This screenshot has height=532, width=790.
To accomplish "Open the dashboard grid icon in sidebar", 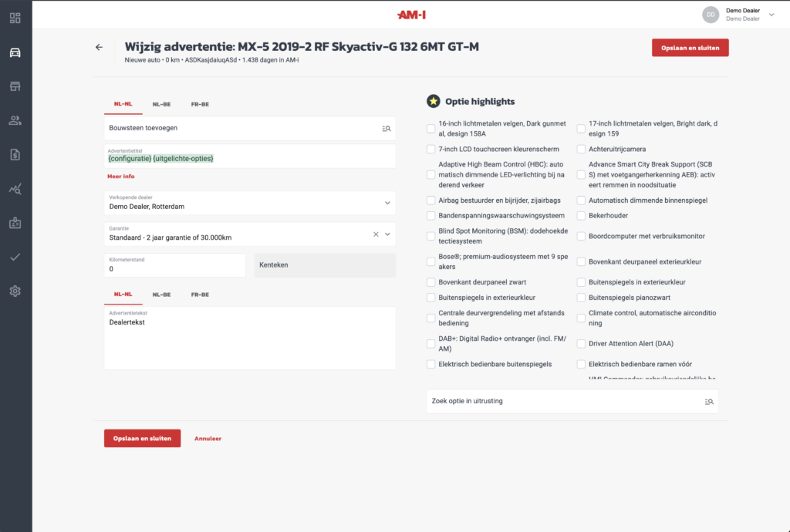I will point(15,18).
